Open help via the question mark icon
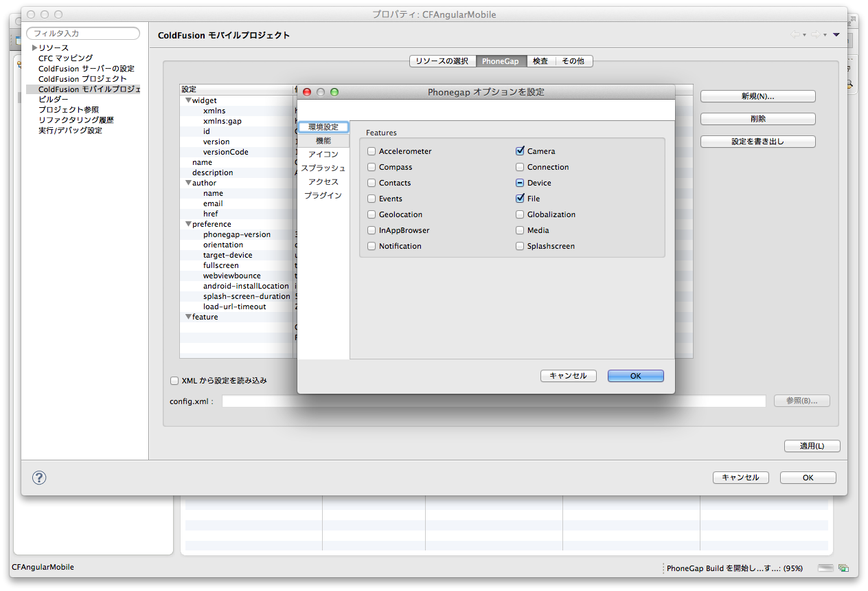868x591 pixels. [39, 478]
